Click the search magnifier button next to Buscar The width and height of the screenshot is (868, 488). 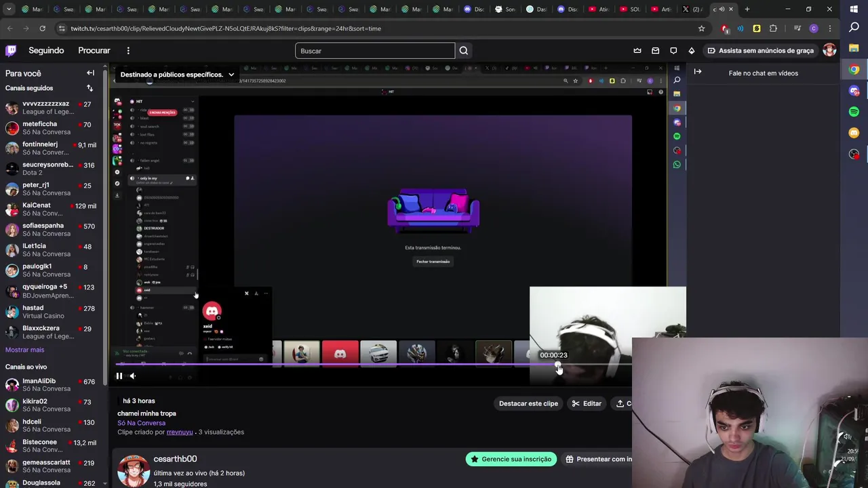(x=464, y=51)
